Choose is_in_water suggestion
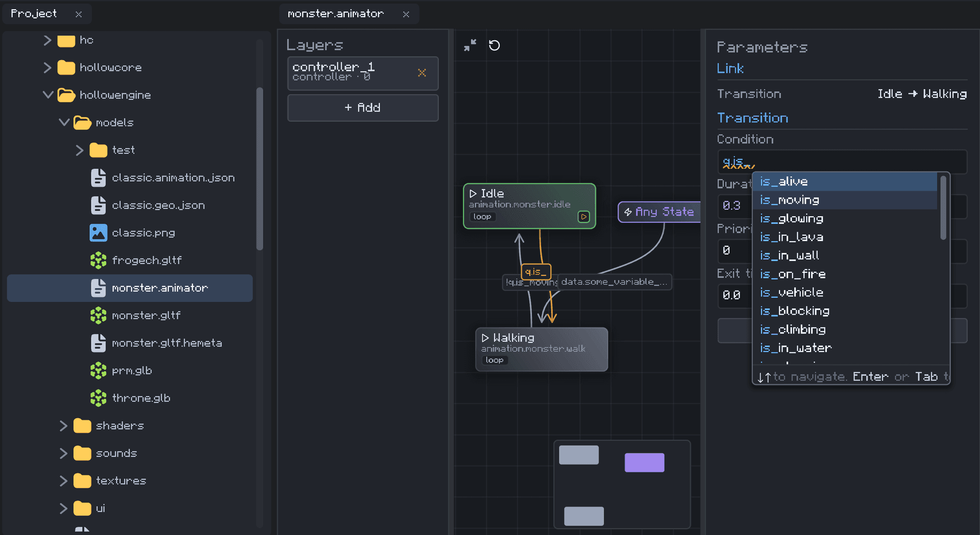Image resolution: width=980 pixels, height=535 pixels. point(845,348)
